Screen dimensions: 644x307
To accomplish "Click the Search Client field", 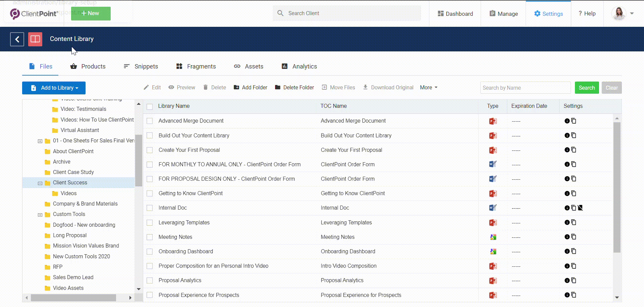I will click(x=347, y=13).
